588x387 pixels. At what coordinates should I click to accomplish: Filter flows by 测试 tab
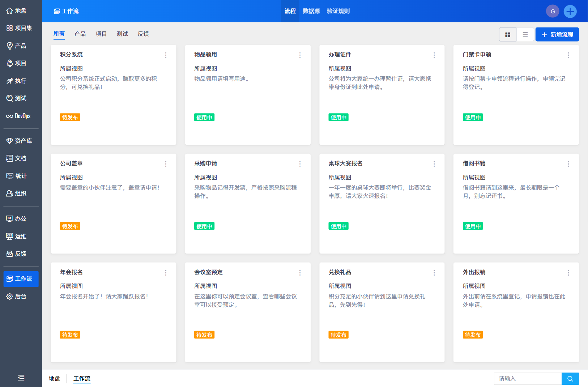[x=122, y=34]
